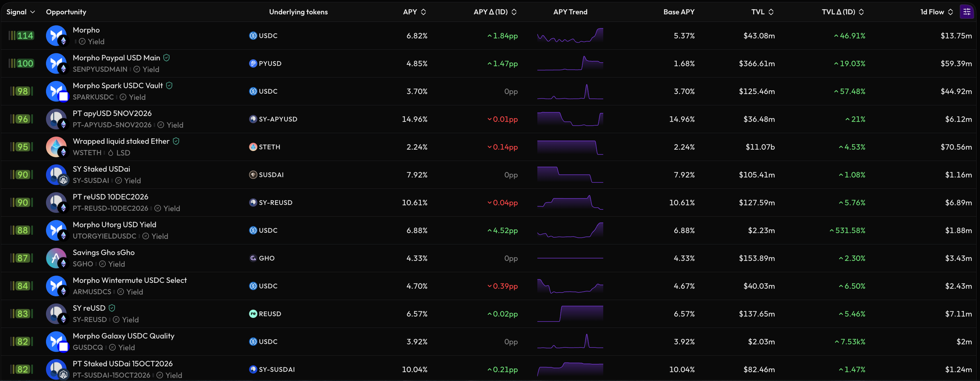The height and width of the screenshot is (381, 980).
Task: Sort by the TVL Δ (1D) column header
Action: coord(843,12)
